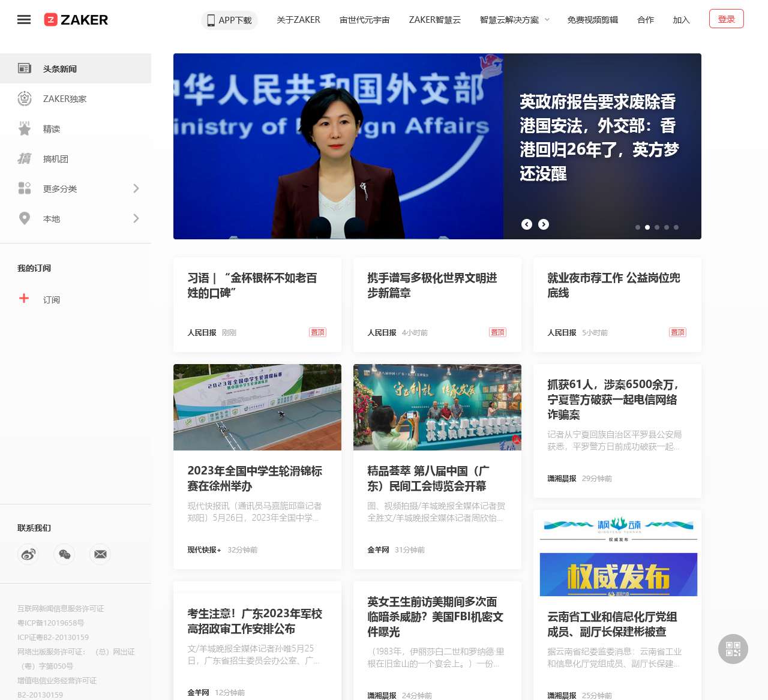The height and width of the screenshot is (700, 768).
Task: Click 互联网新闻信息服务许可证 footer link
Action: tap(61, 609)
